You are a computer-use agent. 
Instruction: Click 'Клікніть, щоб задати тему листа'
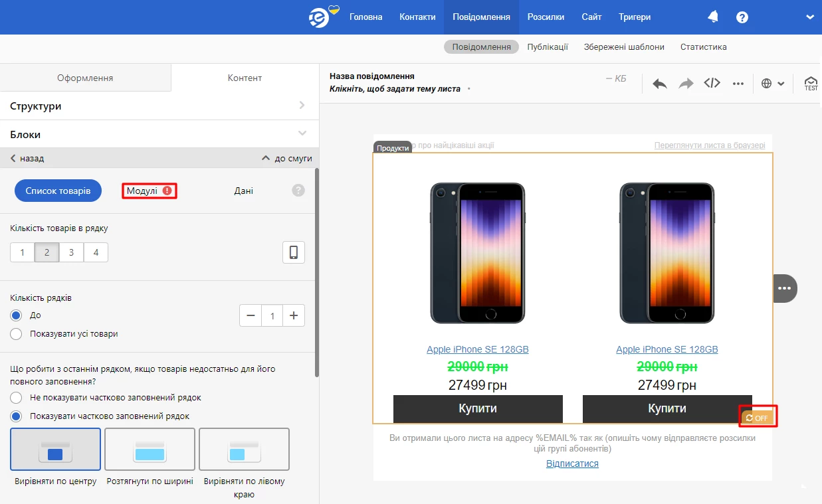(395, 89)
